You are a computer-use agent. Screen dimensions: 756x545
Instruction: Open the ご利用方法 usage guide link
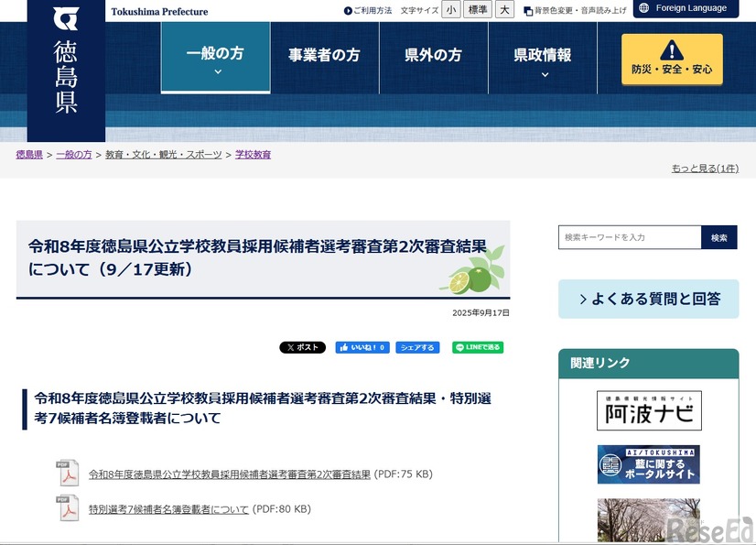[368, 10]
